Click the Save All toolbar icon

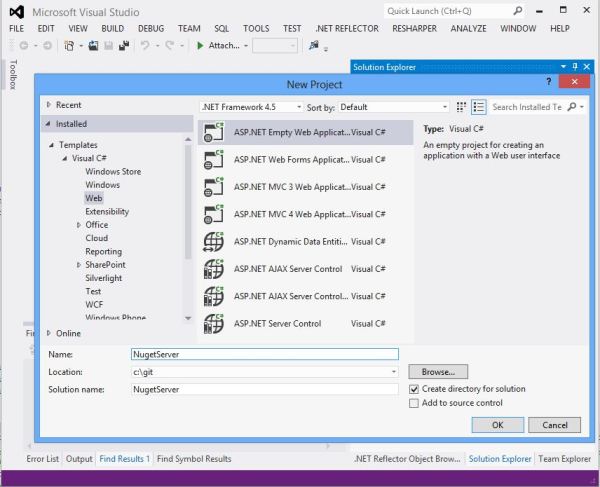(124, 46)
